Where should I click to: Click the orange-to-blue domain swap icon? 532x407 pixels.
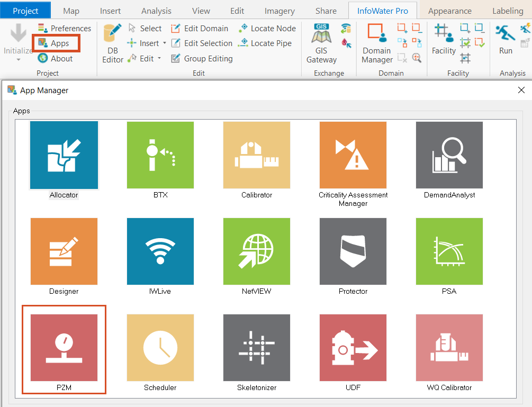point(417,43)
